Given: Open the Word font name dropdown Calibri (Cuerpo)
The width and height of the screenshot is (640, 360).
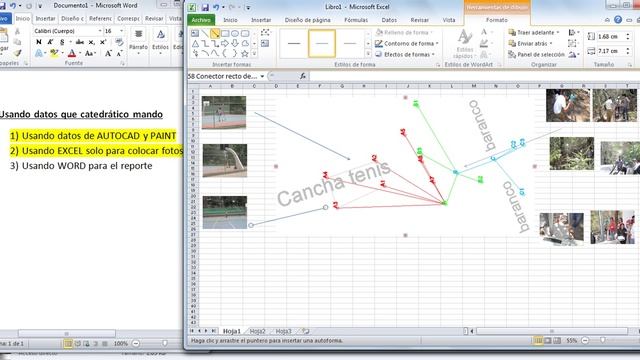Looking at the screenshot, I should click(x=100, y=31).
